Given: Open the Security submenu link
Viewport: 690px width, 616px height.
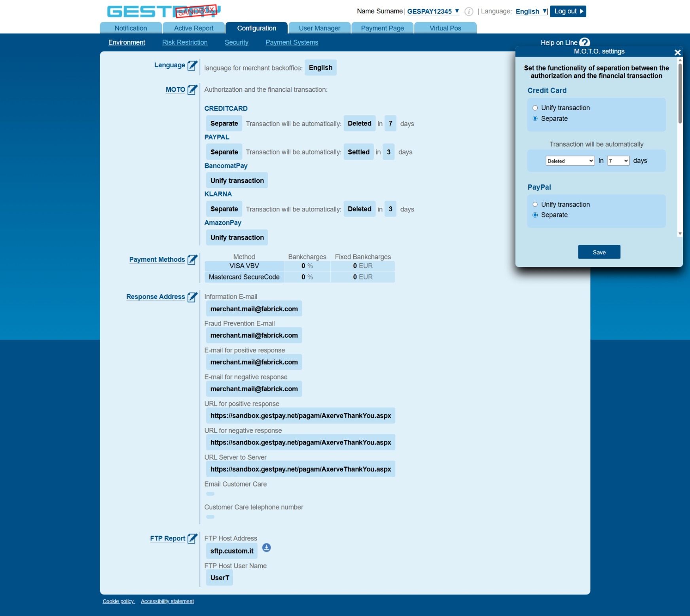Looking at the screenshot, I should coord(237,42).
